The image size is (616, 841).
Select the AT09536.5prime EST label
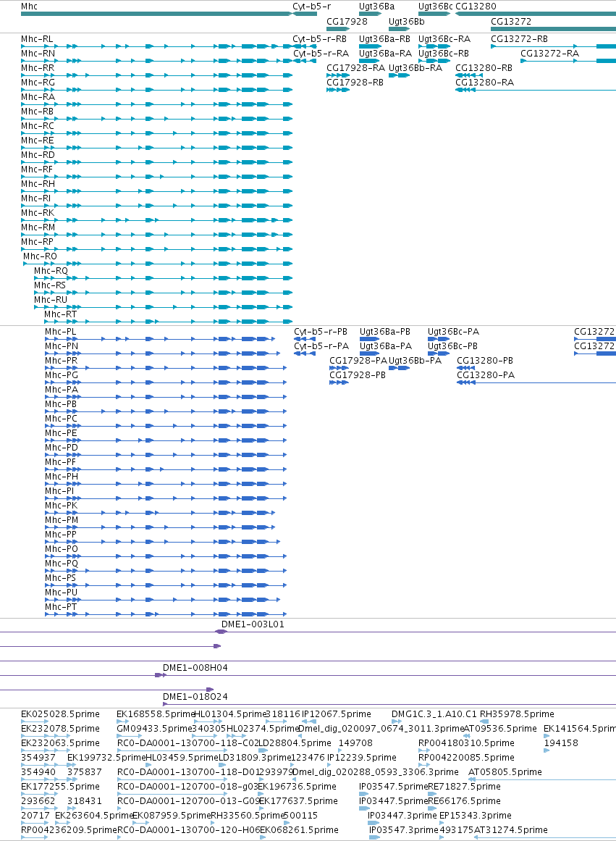click(499, 729)
